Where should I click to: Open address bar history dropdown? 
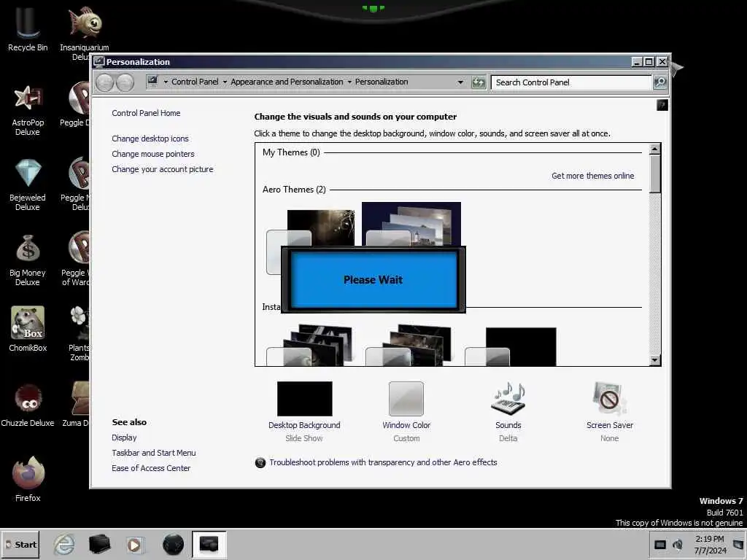pos(460,82)
